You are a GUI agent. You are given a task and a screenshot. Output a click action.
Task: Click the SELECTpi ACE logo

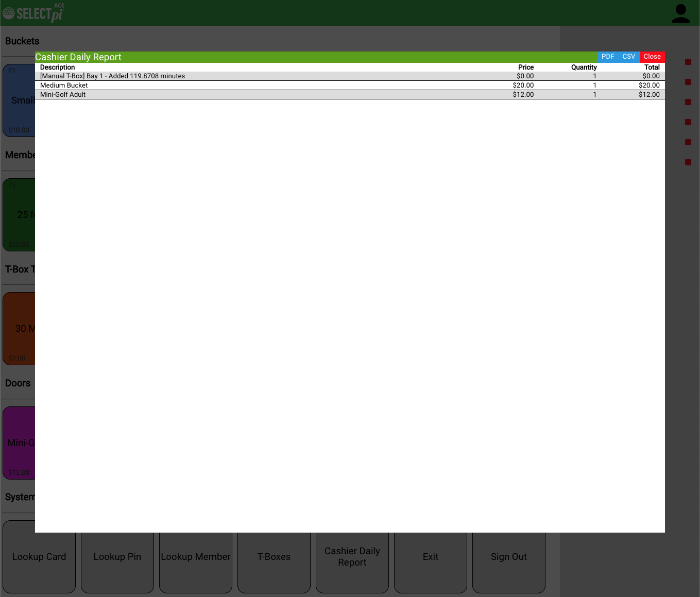pos(33,13)
